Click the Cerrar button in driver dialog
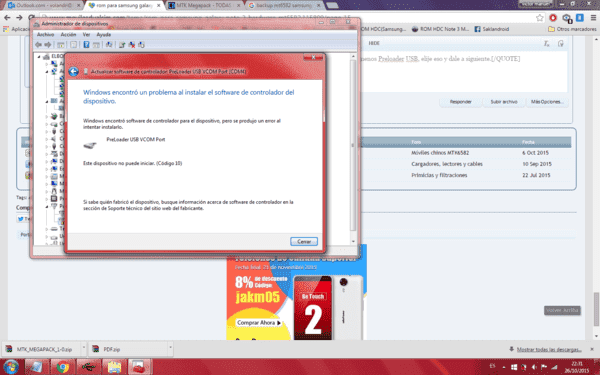Screen dimensions: 600x375 304,241
